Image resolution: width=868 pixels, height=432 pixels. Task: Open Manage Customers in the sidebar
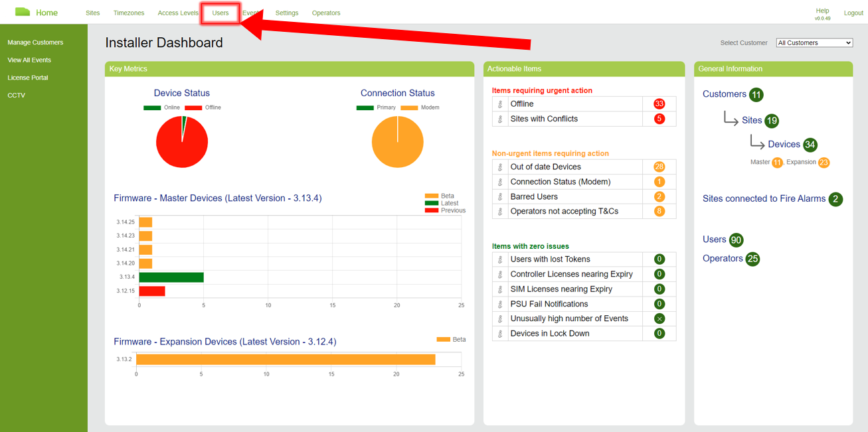click(x=35, y=42)
